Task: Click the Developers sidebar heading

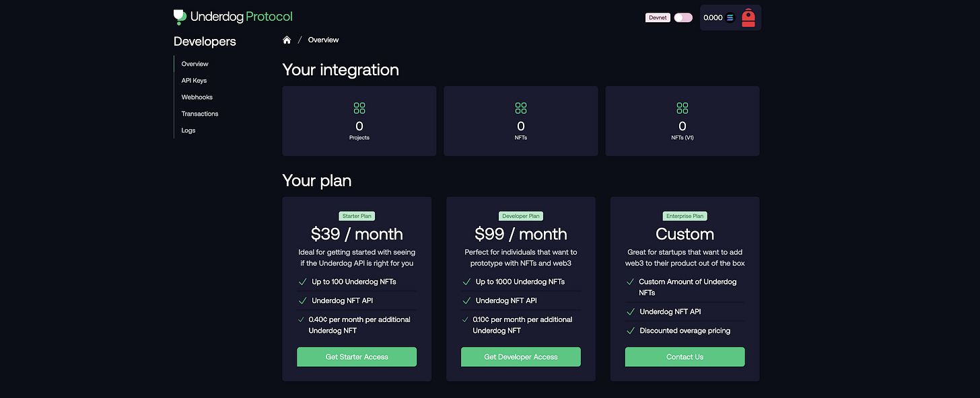Action: click(x=205, y=42)
